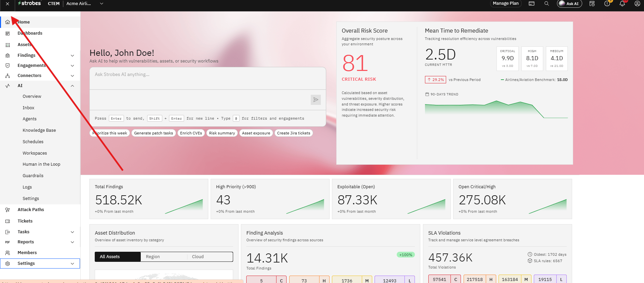The width and height of the screenshot is (644, 283).
Task: Expand the main Settings chevron
Action: [72, 264]
